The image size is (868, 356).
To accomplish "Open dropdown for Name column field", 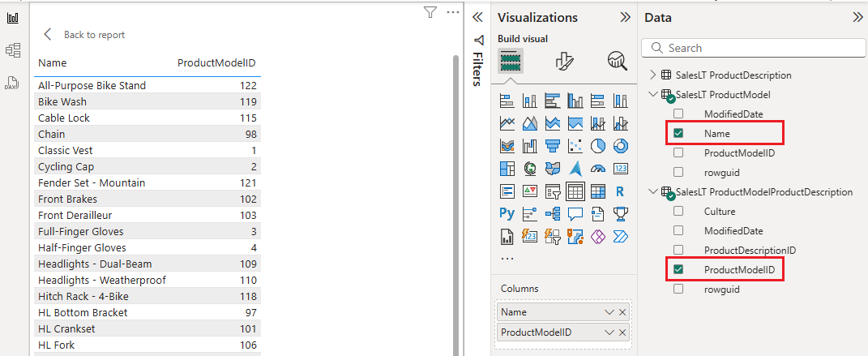I will [x=609, y=312].
